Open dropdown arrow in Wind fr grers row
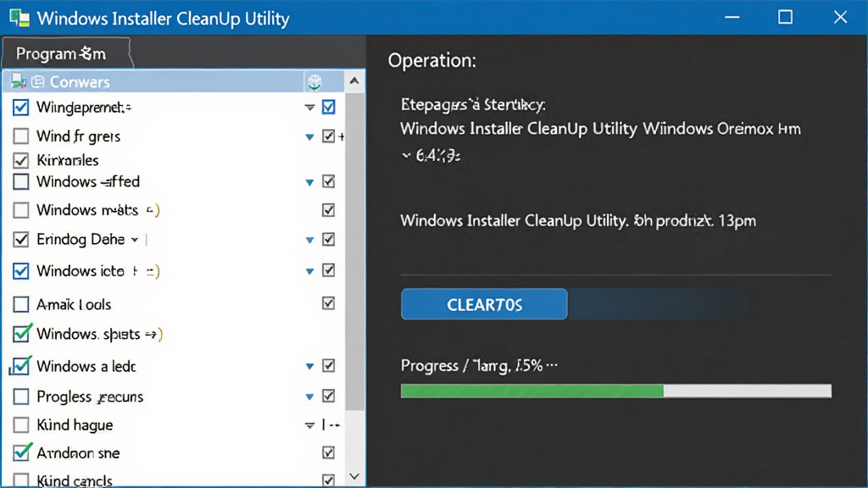The height and width of the screenshot is (488, 868). click(309, 136)
